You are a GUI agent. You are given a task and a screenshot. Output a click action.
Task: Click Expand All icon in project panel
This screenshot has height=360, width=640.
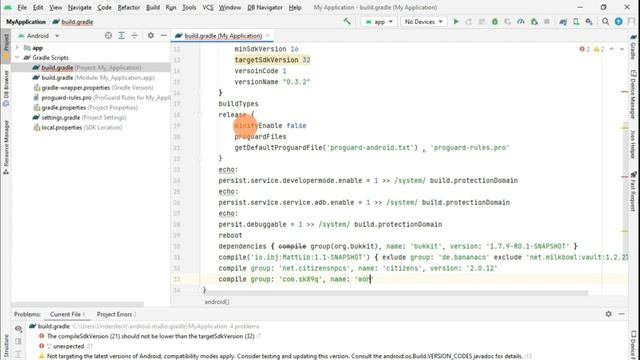(x=121, y=36)
